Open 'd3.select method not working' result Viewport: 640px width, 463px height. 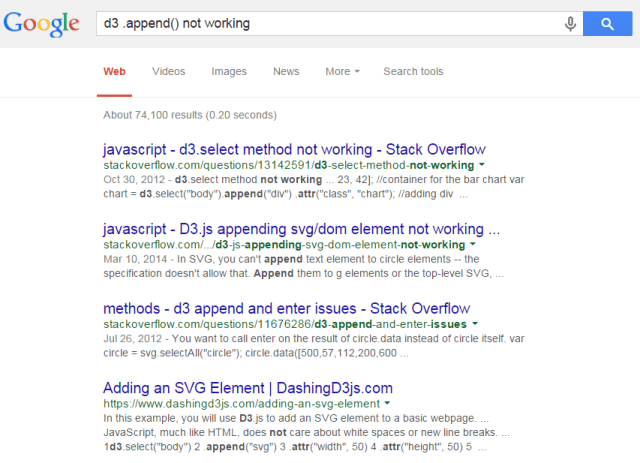294,149
